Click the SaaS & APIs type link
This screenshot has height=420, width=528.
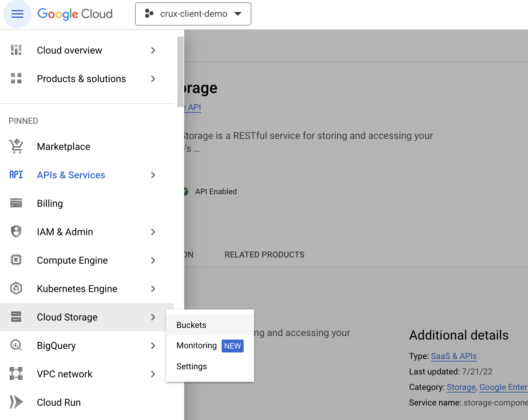pyautogui.click(x=454, y=356)
